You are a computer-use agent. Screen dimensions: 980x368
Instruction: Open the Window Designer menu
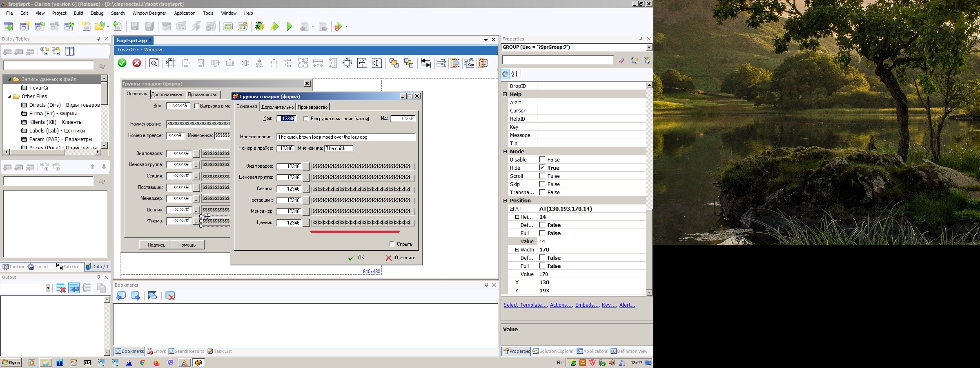tap(149, 13)
